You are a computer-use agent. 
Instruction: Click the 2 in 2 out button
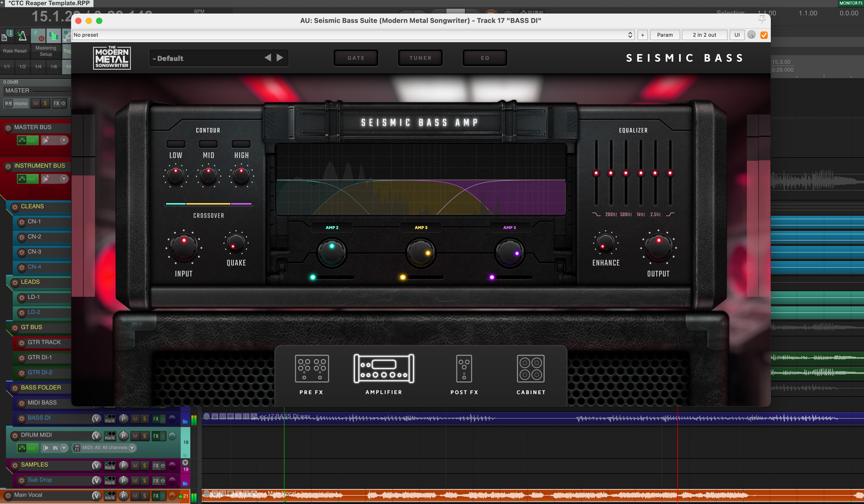click(704, 35)
